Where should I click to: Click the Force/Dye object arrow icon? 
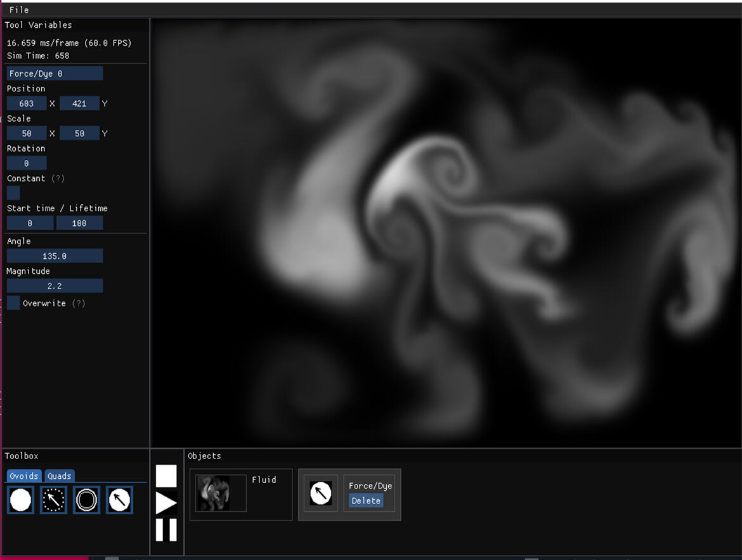[320, 493]
